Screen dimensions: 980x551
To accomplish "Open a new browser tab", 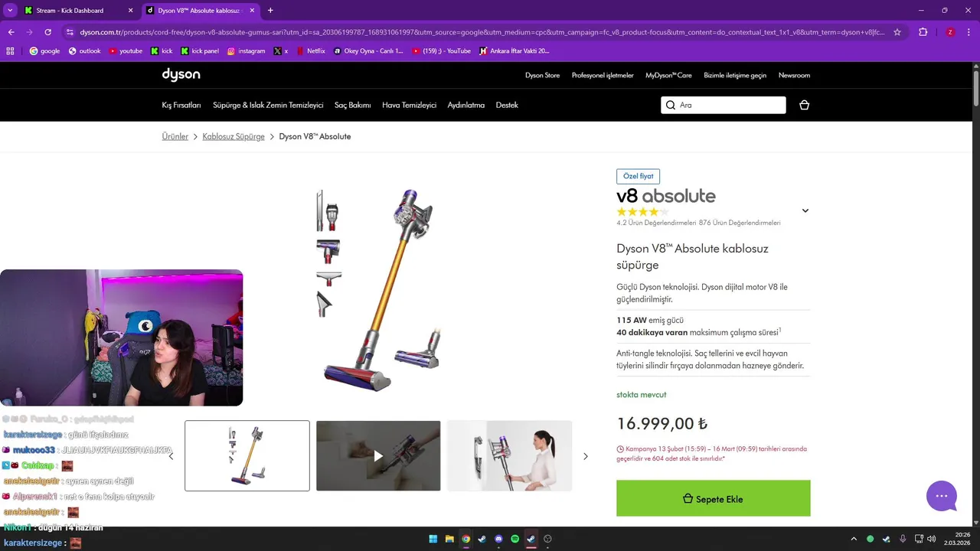I will click(x=270, y=11).
